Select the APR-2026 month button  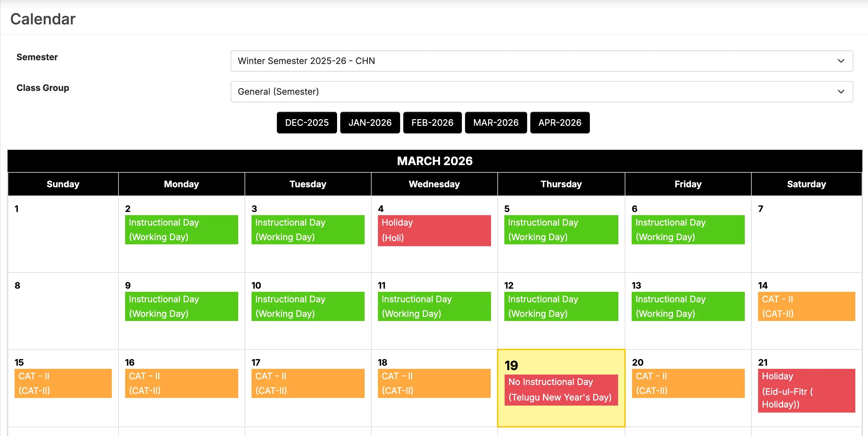pos(560,123)
